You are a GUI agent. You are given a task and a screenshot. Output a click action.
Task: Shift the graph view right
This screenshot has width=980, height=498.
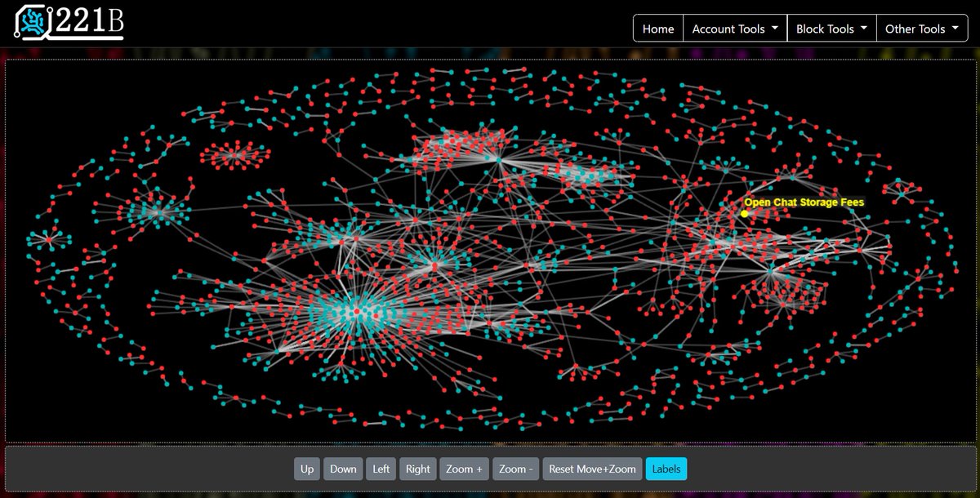tap(418, 469)
